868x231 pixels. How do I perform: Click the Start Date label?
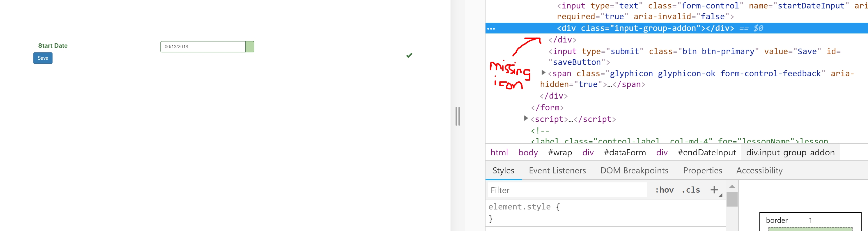(53, 46)
